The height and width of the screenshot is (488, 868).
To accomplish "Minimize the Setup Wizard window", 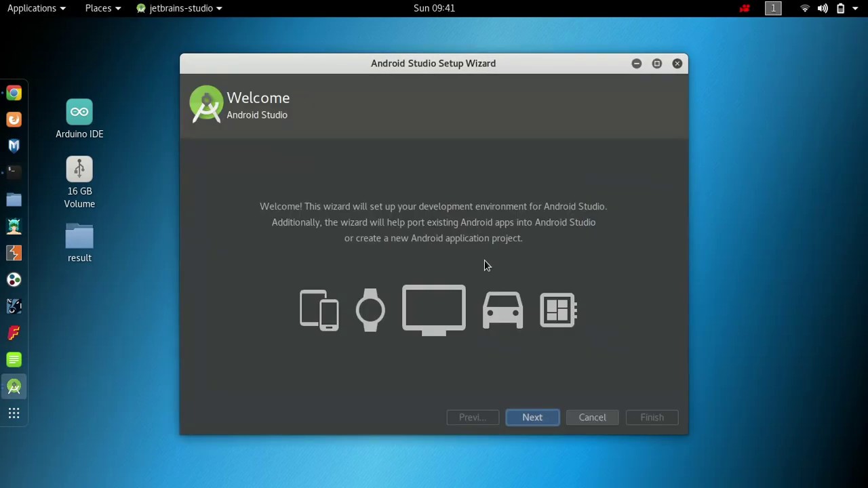I will coord(636,63).
